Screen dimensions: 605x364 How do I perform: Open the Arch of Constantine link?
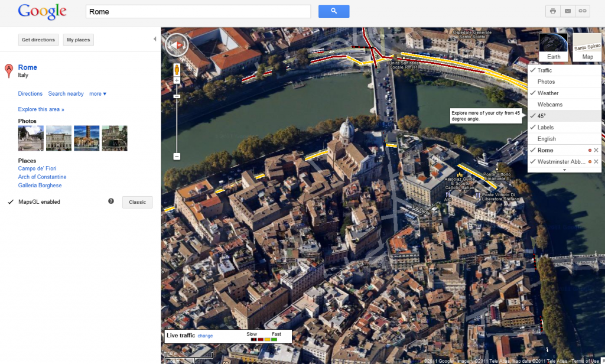click(x=42, y=177)
